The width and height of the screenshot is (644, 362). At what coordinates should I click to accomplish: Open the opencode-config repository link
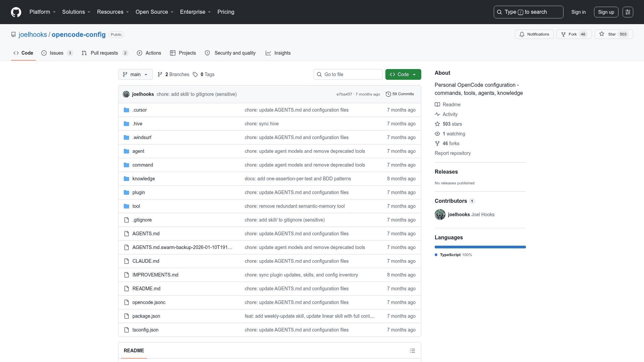pyautogui.click(x=78, y=35)
